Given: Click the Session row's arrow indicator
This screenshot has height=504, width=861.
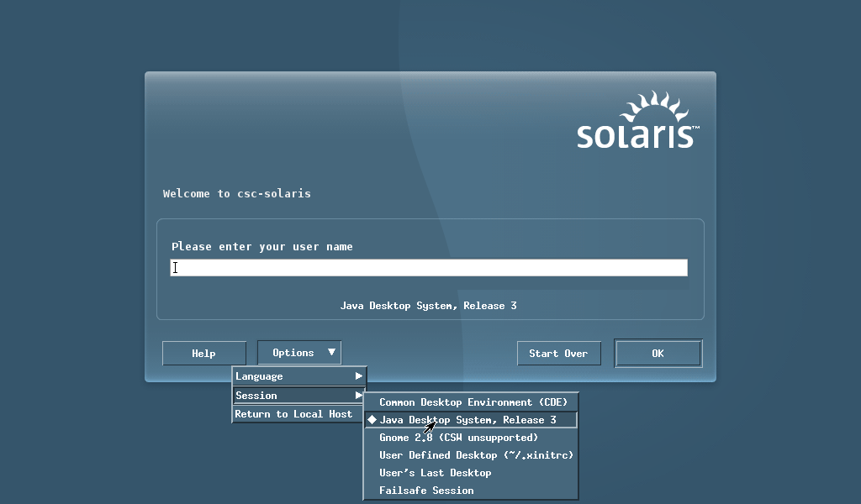Looking at the screenshot, I should [x=358, y=395].
